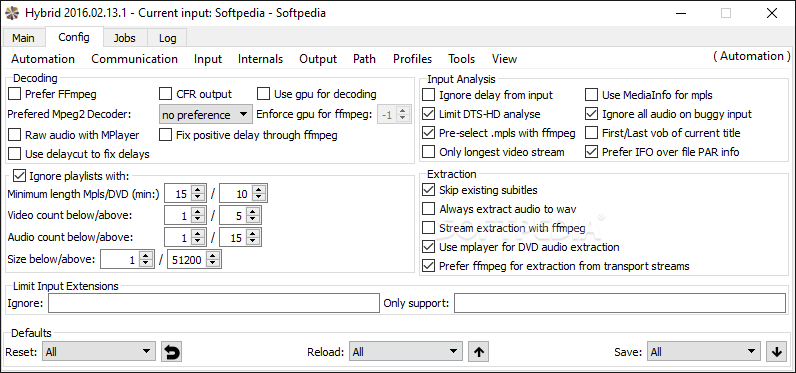Click the Hybrid app icon in title bar
Screen dimensions: 796x373
coord(10,13)
